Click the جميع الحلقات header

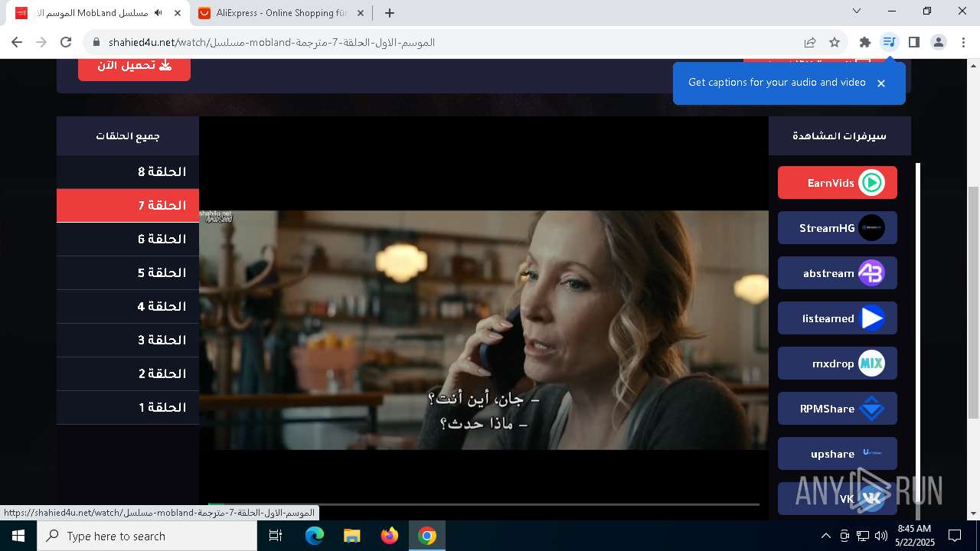pos(128,135)
